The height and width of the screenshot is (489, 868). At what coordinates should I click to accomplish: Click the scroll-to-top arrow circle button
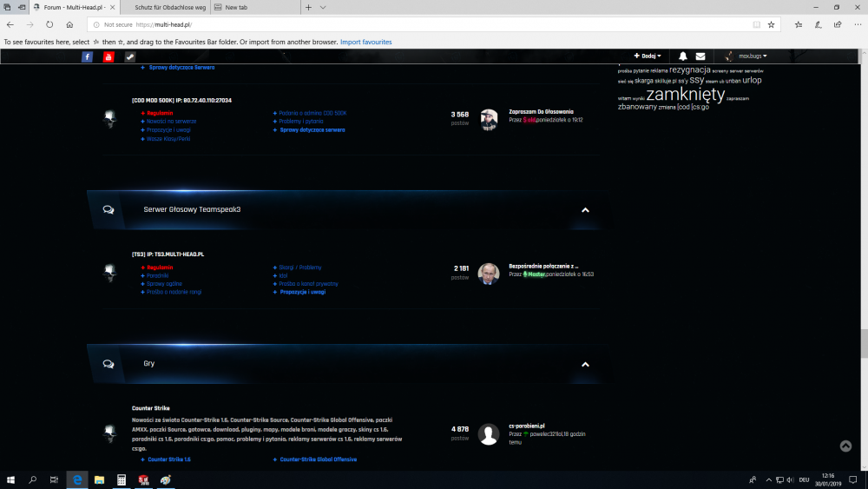845,446
